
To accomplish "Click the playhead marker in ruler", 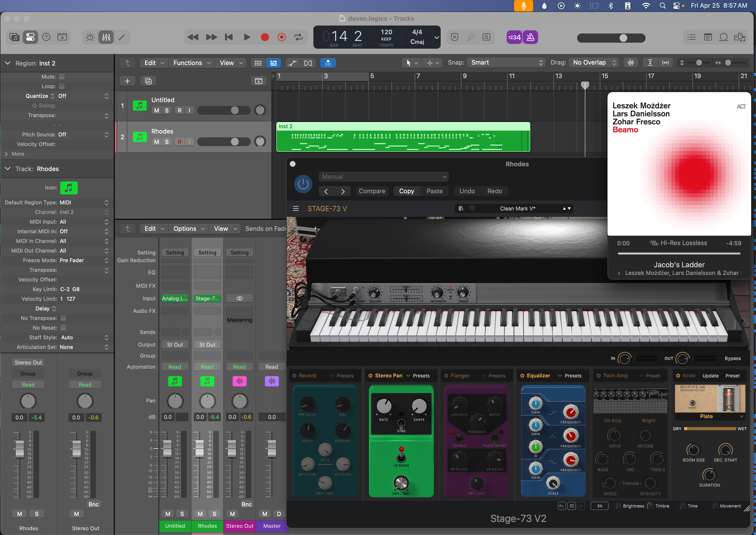I will 585,85.
